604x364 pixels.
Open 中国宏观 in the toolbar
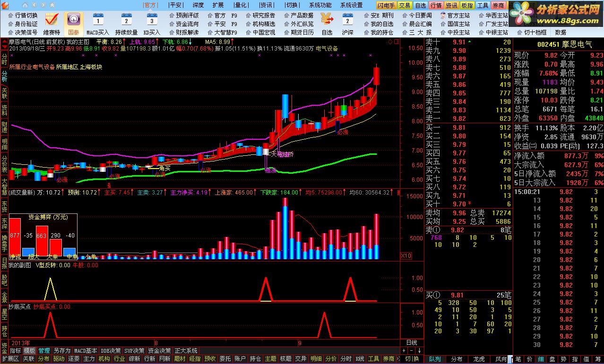(x=260, y=32)
